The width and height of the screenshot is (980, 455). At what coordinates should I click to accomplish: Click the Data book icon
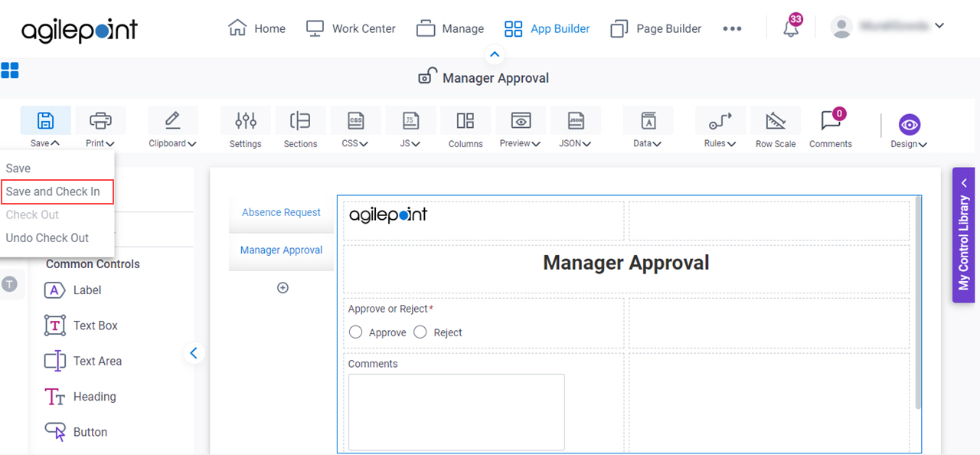pos(648,120)
